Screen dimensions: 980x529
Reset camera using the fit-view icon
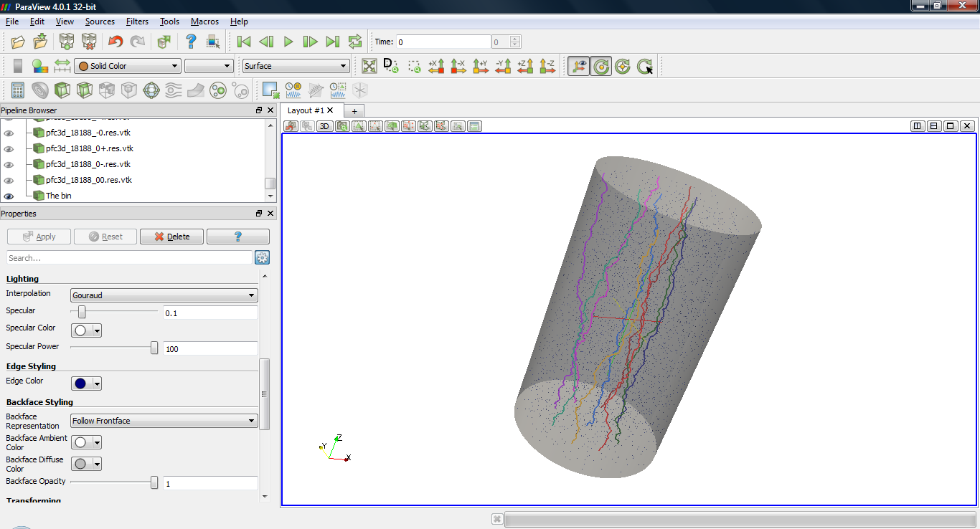(369, 66)
